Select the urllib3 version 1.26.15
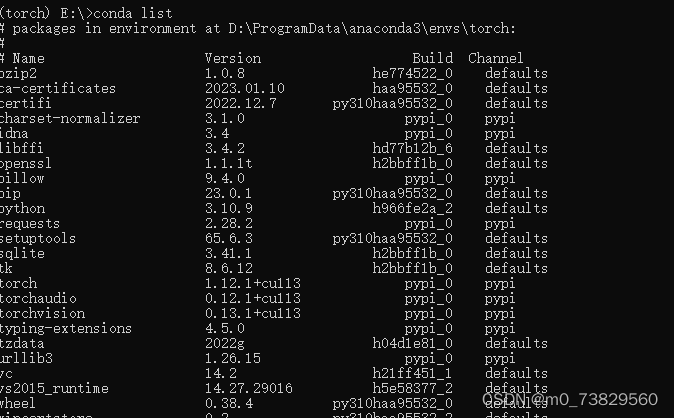674x418 pixels. tap(233, 358)
